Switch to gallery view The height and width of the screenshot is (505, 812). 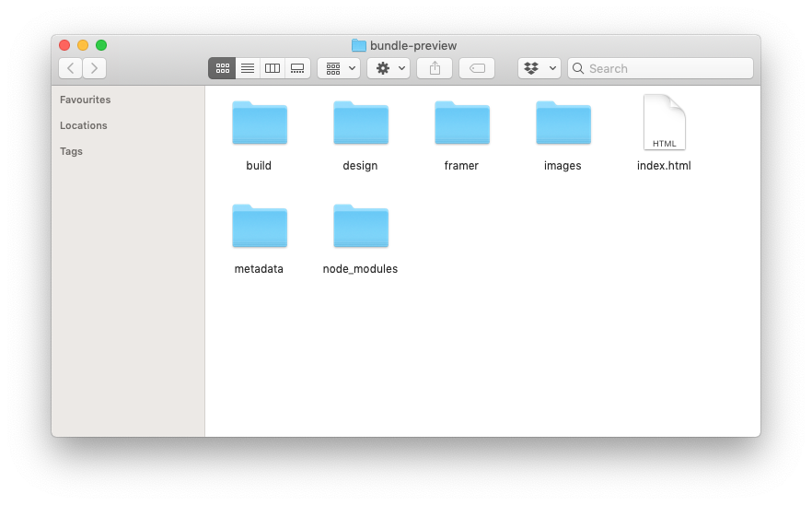tap(296, 68)
